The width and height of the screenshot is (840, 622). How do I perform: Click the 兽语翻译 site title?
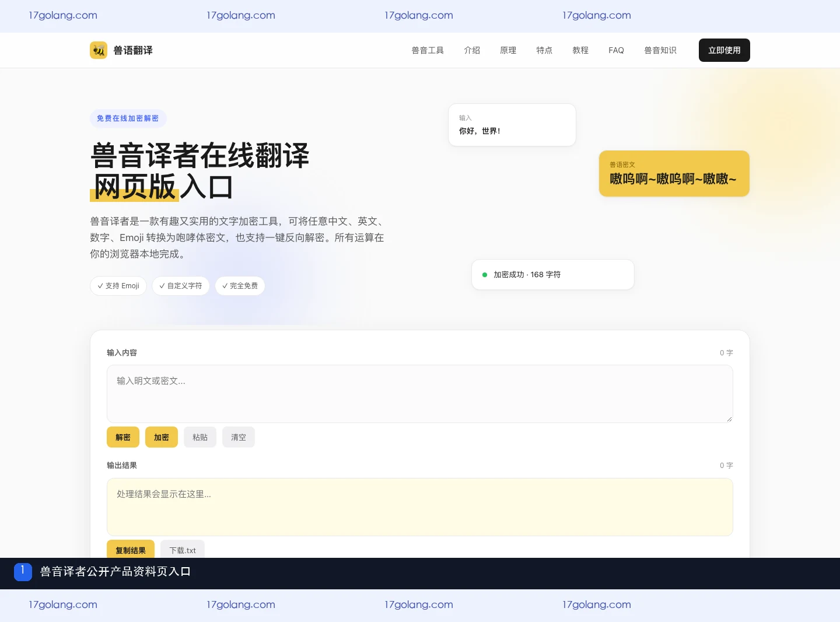coord(133,50)
